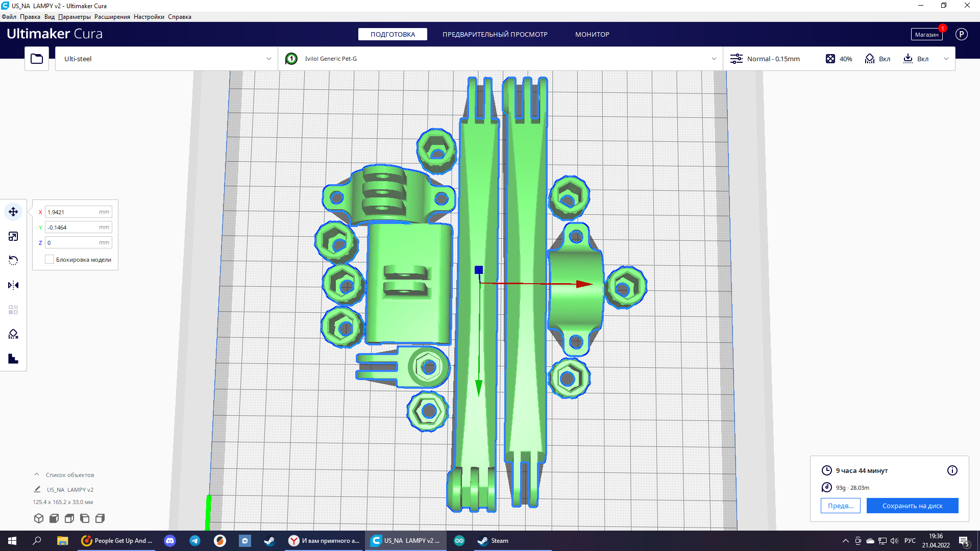Select the Move tool icon
This screenshot has width=980, height=551.
point(13,212)
